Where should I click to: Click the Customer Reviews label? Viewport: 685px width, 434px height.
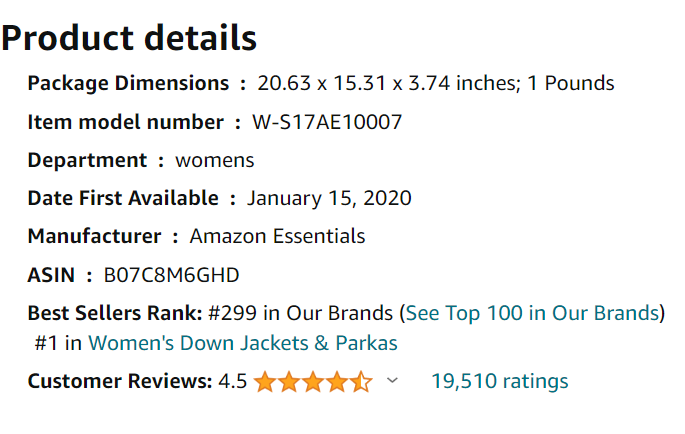(120, 381)
